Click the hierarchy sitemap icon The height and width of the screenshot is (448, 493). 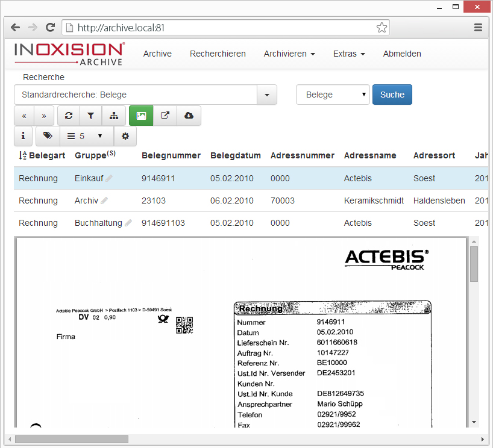(x=114, y=116)
